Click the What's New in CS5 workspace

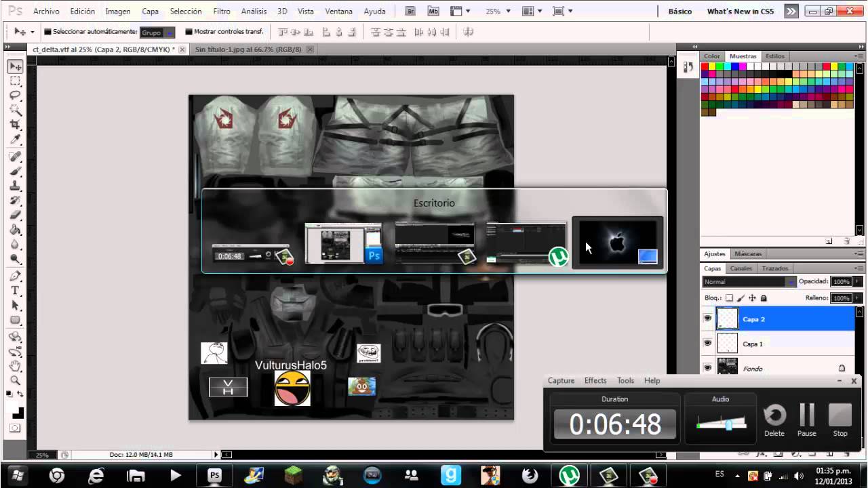point(741,12)
